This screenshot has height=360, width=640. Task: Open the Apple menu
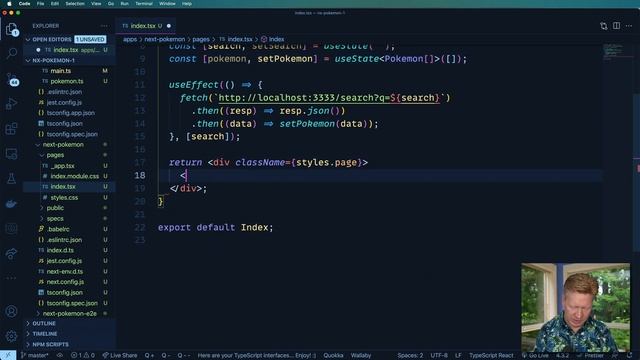coord(9,4)
